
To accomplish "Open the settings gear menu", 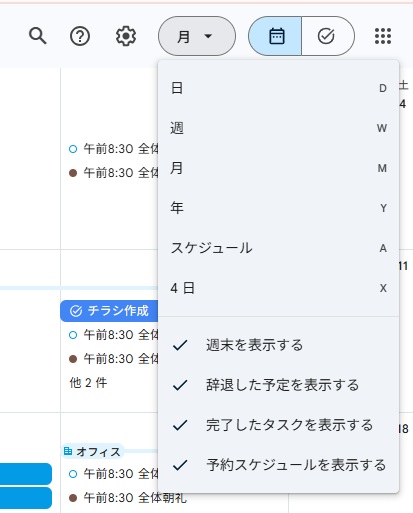I will 126,36.
